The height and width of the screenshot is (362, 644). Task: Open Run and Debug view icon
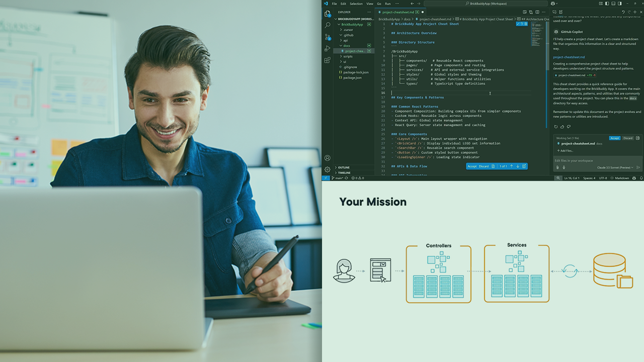[x=328, y=48]
